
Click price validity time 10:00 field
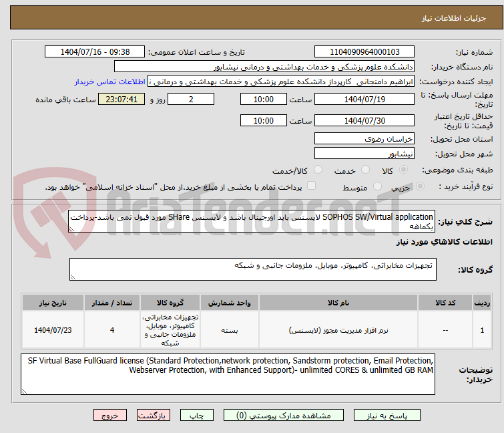263,120
